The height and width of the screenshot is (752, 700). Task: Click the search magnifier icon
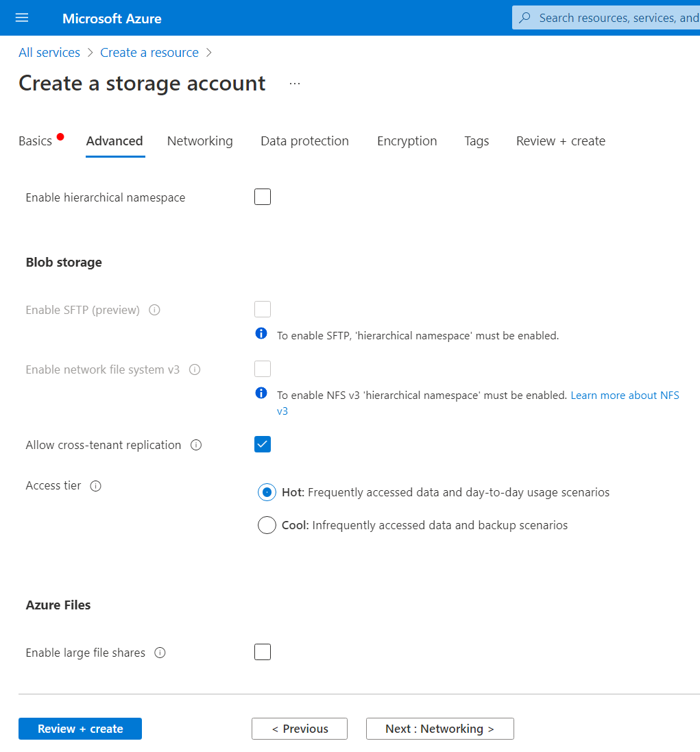point(525,18)
